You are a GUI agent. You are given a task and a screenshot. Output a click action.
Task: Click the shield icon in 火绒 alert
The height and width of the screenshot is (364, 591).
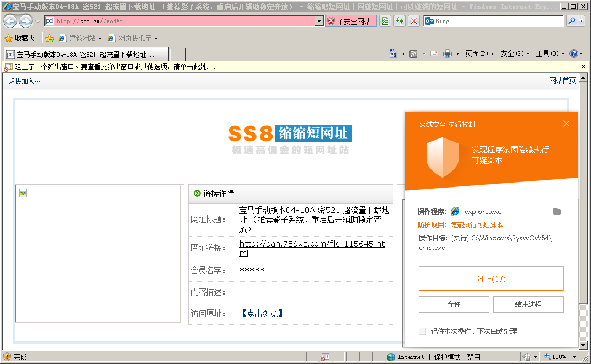point(443,157)
